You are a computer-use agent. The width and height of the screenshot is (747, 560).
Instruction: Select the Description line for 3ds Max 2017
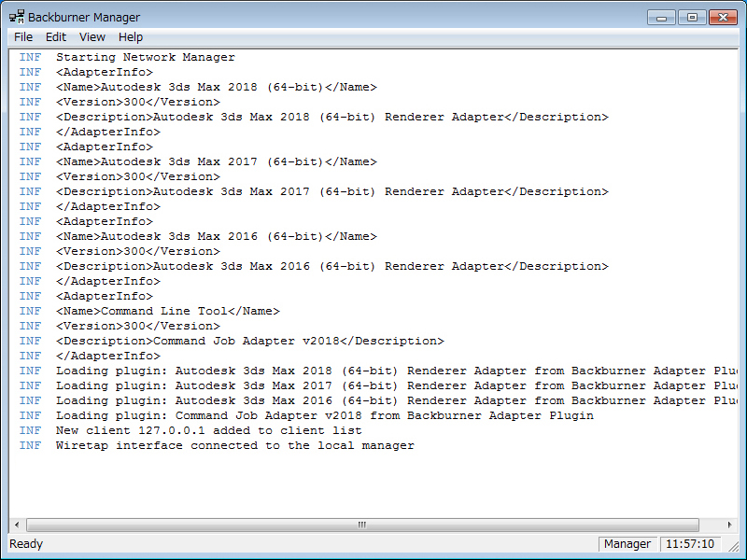coord(314,192)
